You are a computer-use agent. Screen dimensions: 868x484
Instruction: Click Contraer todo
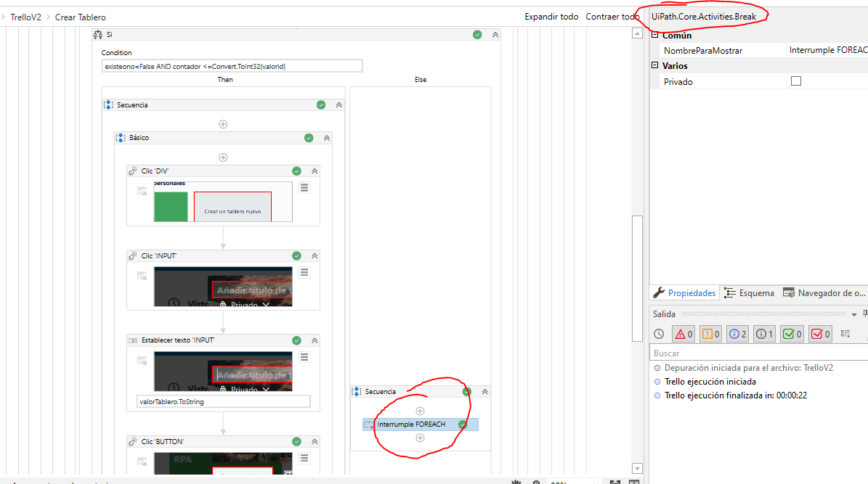[x=612, y=17]
